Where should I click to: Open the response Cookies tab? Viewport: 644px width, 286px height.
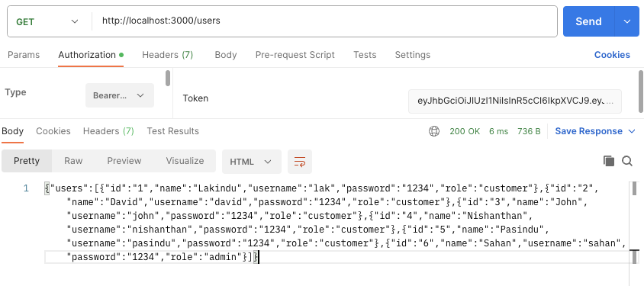53,131
